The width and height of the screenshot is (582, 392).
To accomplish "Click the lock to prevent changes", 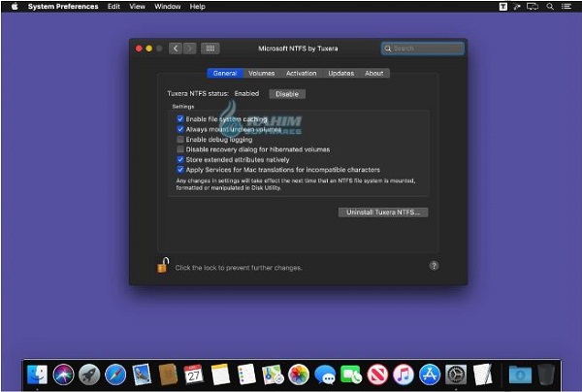I will pyautogui.click(x=163, y=266).
